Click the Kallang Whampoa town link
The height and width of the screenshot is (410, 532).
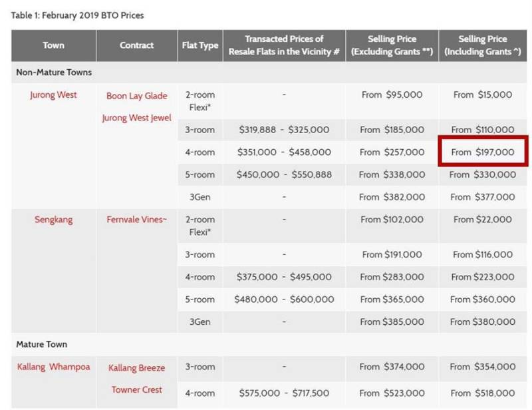(x=53, y=367)
